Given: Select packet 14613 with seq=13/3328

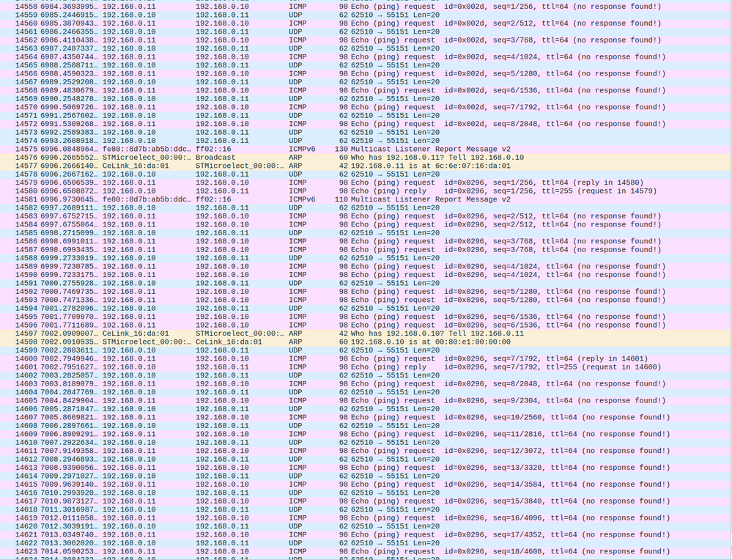Looking at the screenshot, I should click(x=366, y=468).
